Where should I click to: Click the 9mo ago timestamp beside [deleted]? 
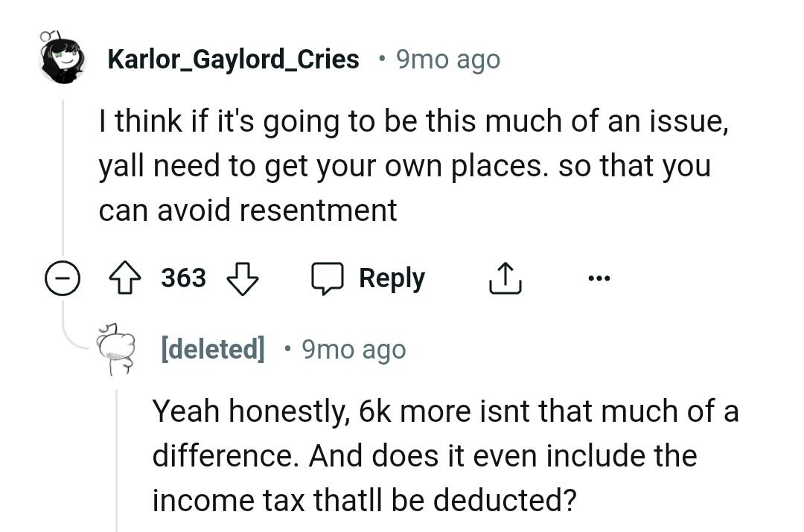(354, 348)
